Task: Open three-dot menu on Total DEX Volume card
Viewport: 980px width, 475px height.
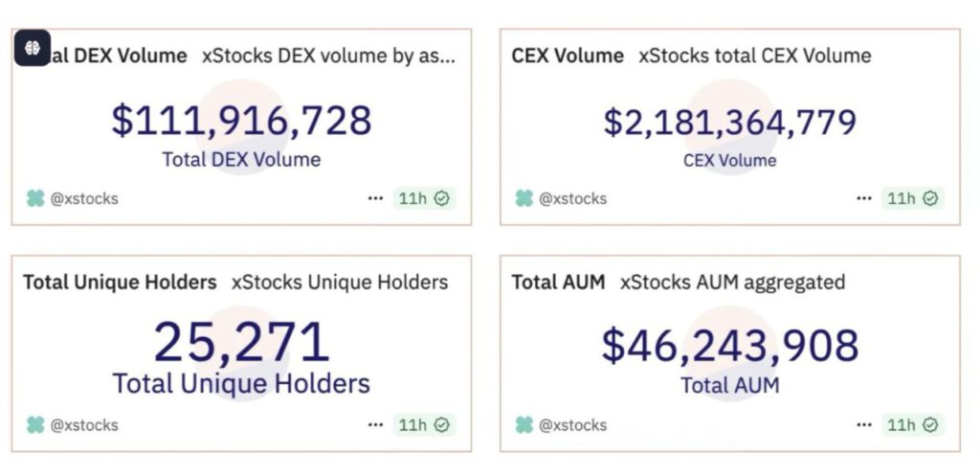Action: 375,198
